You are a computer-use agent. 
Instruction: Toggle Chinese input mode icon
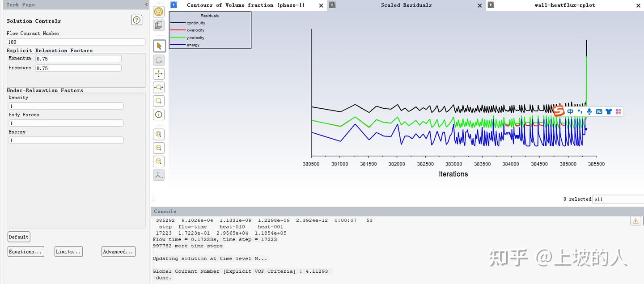pyautogui.click(x=570, y=111)
